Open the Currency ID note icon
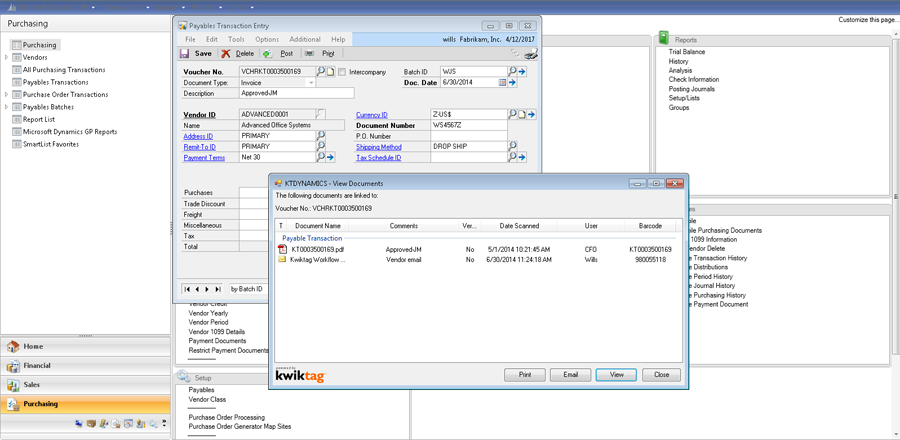The width and height of the screenshot is (900, 440). (522, 115)
